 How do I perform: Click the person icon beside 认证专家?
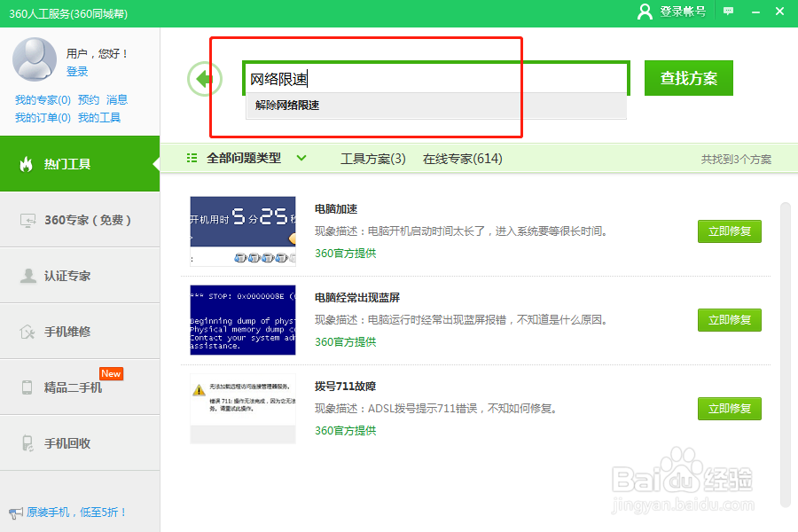pos(28,276)
